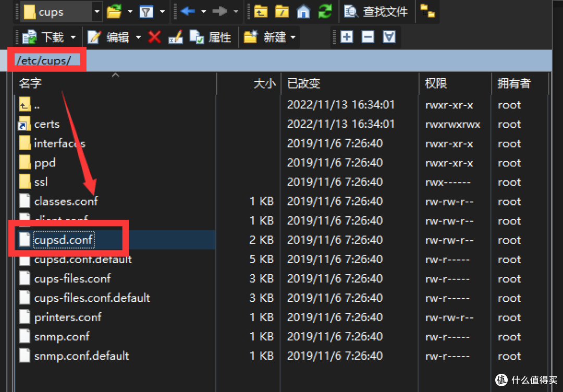Viewport: 563px width, 392px height.
Task: Refresh the remote directory listing
Action: tap(324, 11)
